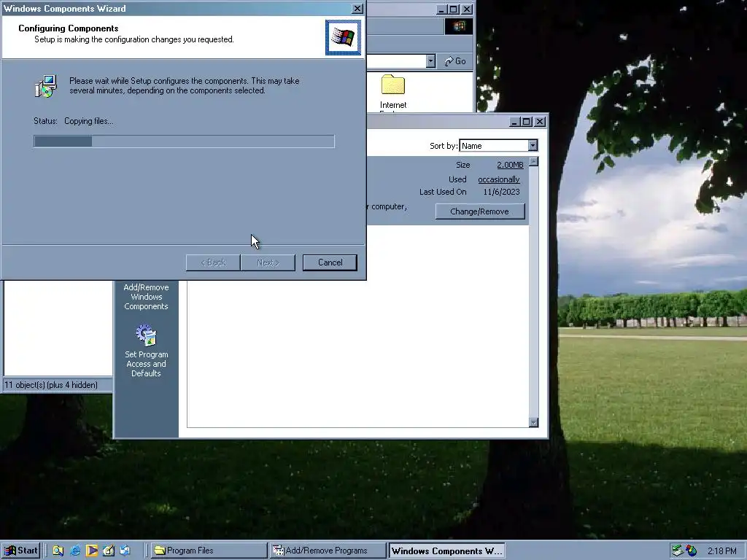Click the Cancel button in the wizard

330,262
